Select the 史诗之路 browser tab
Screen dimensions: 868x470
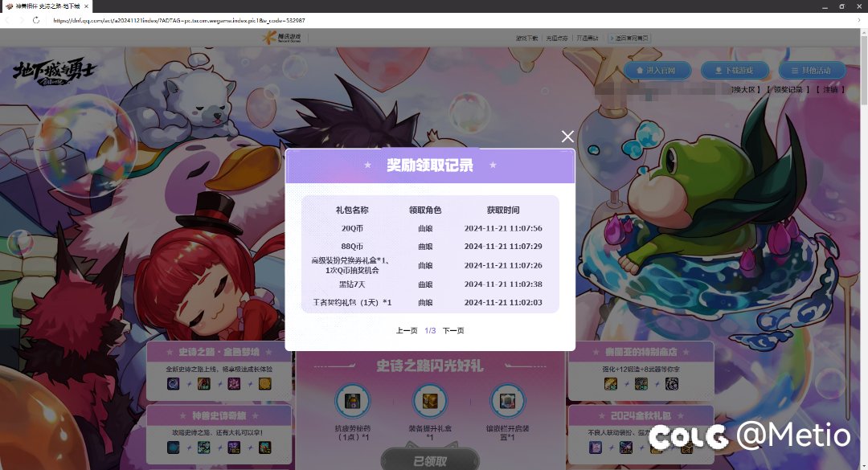[47, 6]
